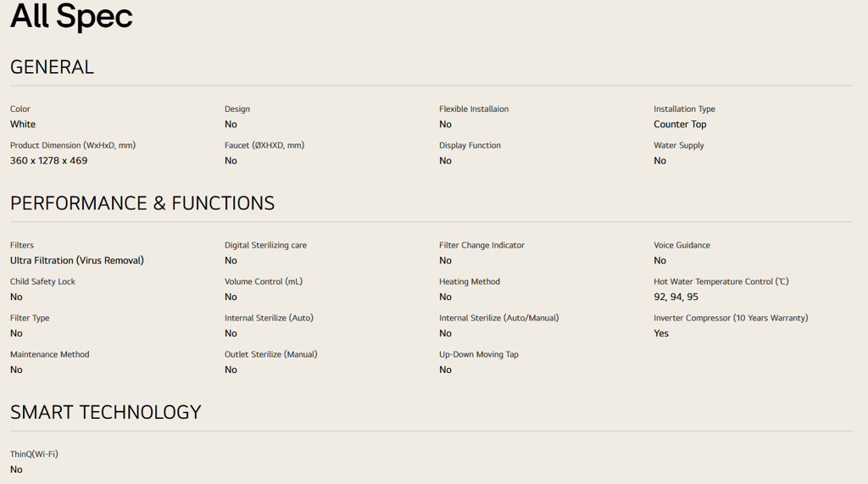This screenshot has width=868, height=484.
Task: Click the Child Safety Lock label
Action: pyautogui.click(x=42, y=281)
